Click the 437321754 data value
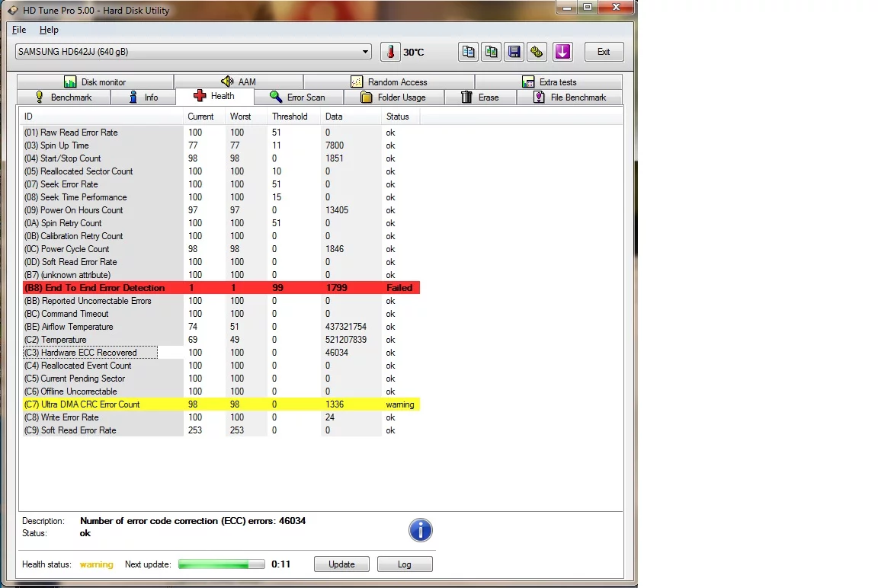 (345, 327)
